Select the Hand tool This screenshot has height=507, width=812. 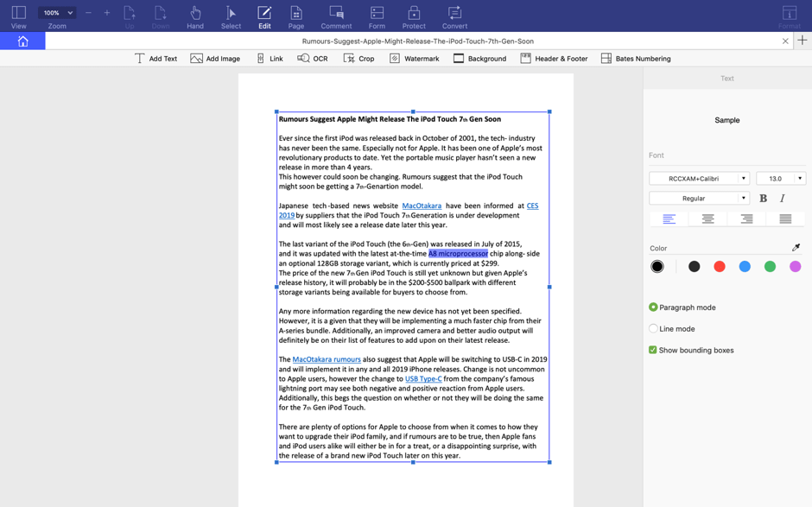(195, 16)
